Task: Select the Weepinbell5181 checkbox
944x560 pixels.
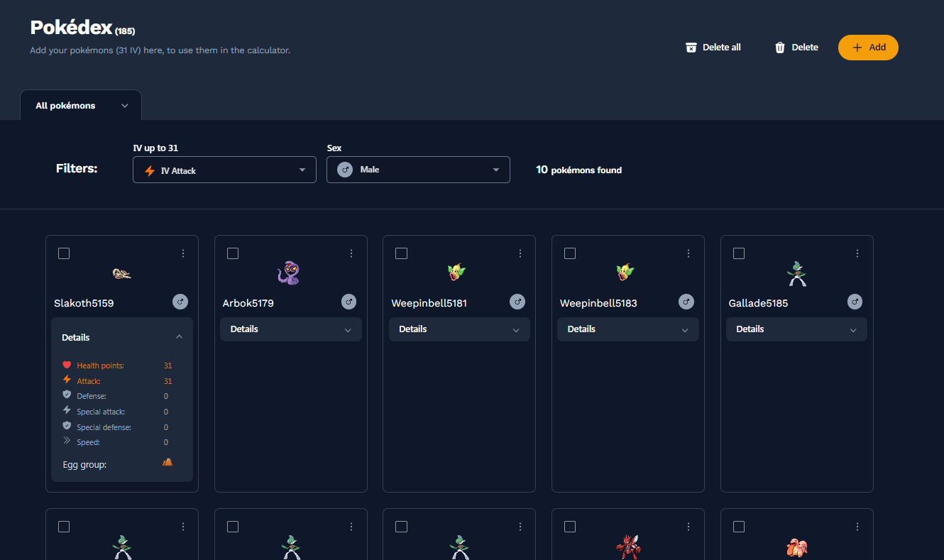Action: pyautogui.click(x=401, y=253)
